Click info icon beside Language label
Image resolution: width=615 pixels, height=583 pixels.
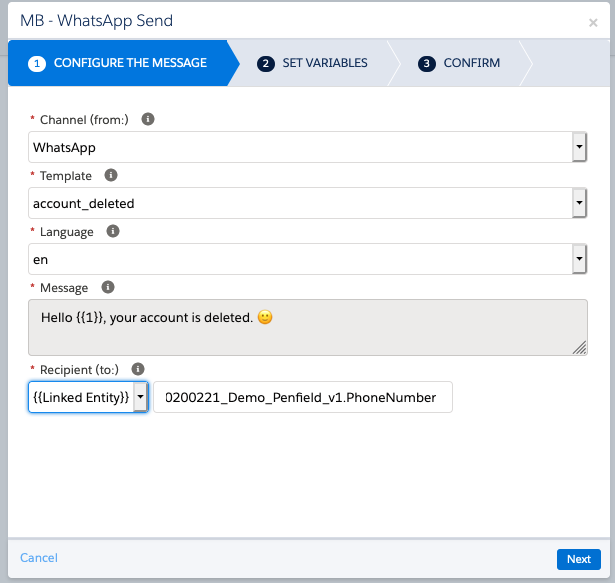point(113,231)
